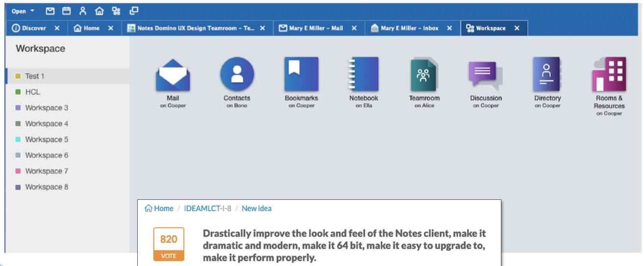This screenshot has height=266, width=644.
Task: Click the cyan swatch beside Workspace 5
Action: click(x=18, y=139)
